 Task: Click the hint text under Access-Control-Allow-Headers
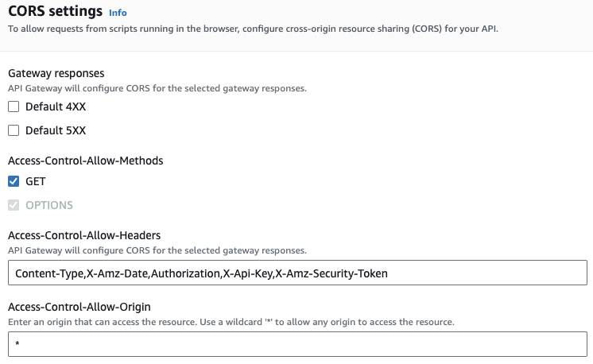pos(157,250)
